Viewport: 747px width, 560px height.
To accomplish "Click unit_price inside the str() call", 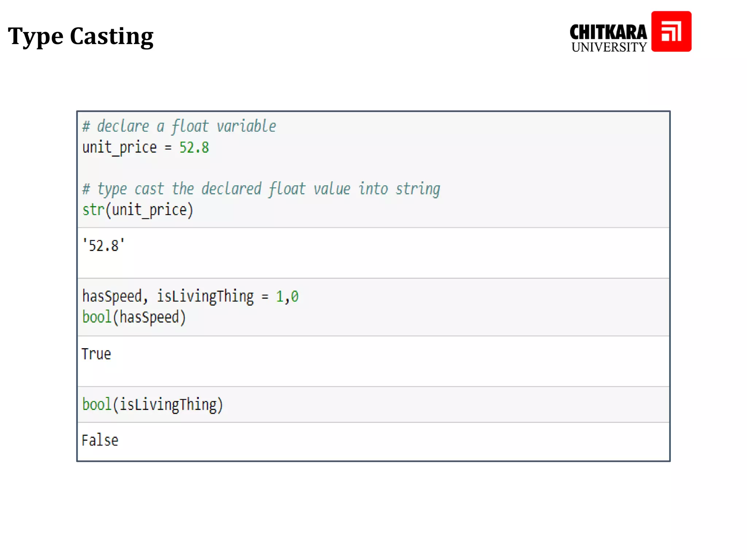I will click(149, 210).
